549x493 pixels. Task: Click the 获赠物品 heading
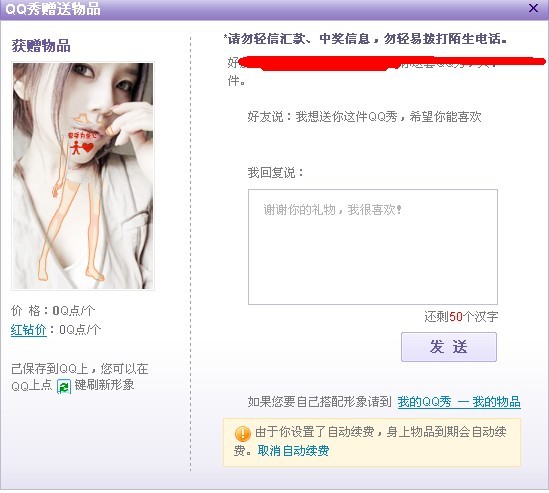click(x=41, y=46)
